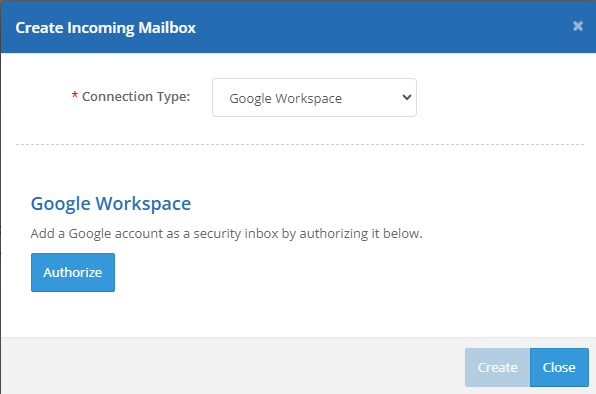
Task: Close the dialog with the X icon
Action: point(578,26)
